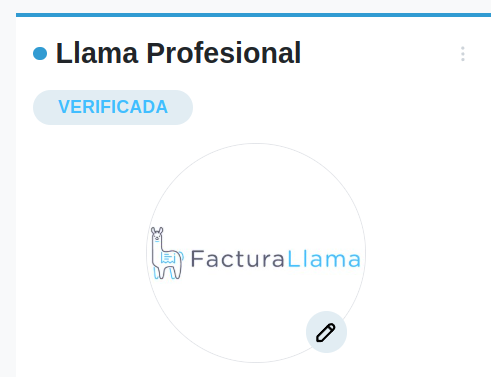The width and height of the screenshot is (491, 377).
Task: Click the word Profesional in the title
Action: click(224, 53)
